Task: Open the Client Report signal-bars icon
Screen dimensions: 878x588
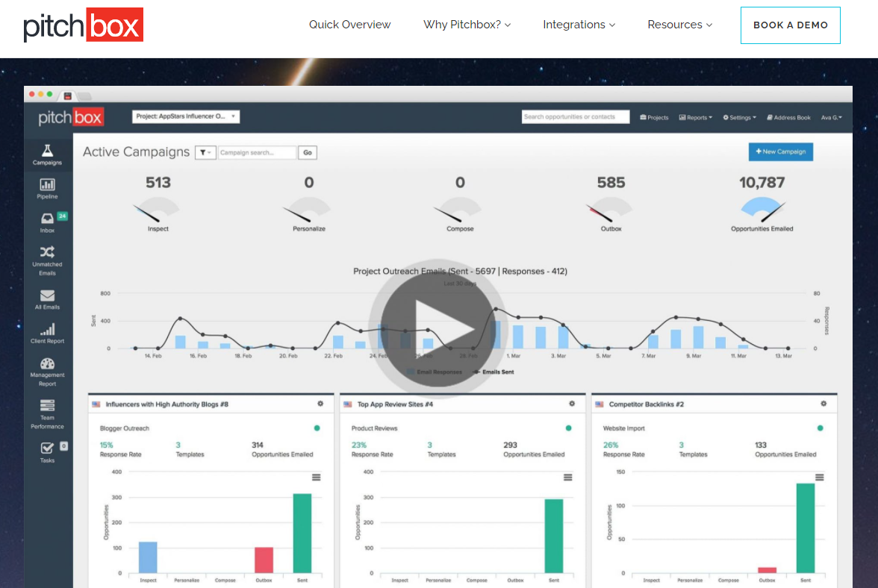Action: tap(47, 330)
